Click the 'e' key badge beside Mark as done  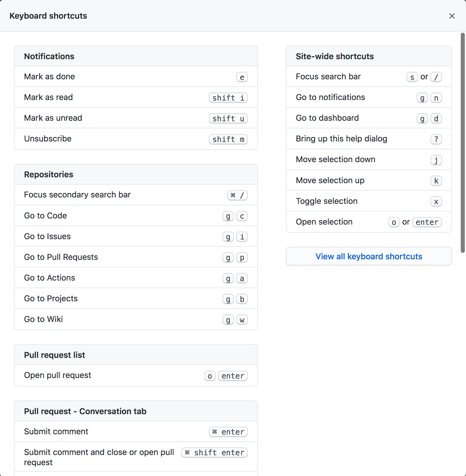(242, 77)
